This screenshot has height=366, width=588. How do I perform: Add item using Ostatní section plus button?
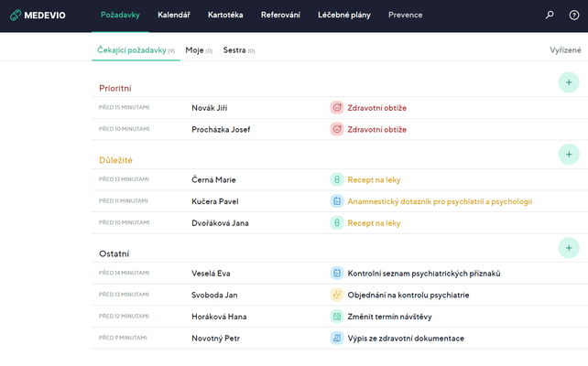pyautogui.click(x=568, y=247)
